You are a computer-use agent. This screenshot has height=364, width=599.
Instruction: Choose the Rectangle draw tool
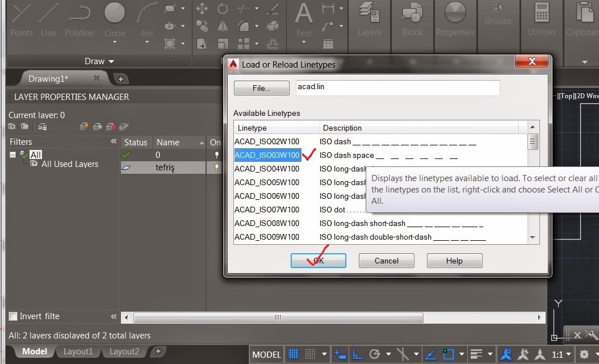point(170,9)
